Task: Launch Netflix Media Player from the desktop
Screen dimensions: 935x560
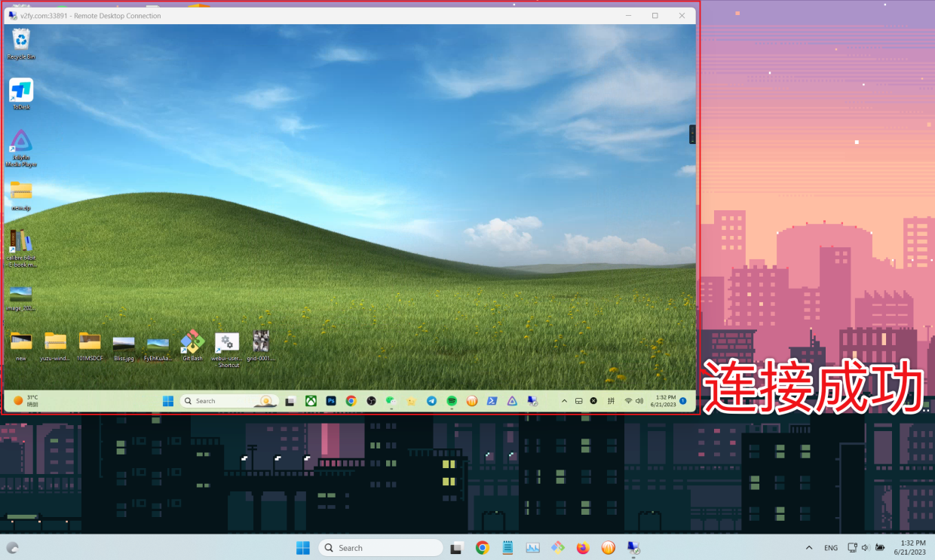Action: (x=20, y=143)
